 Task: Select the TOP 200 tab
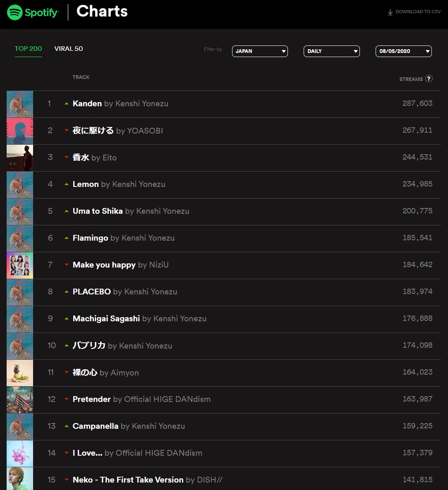(28, 49)
